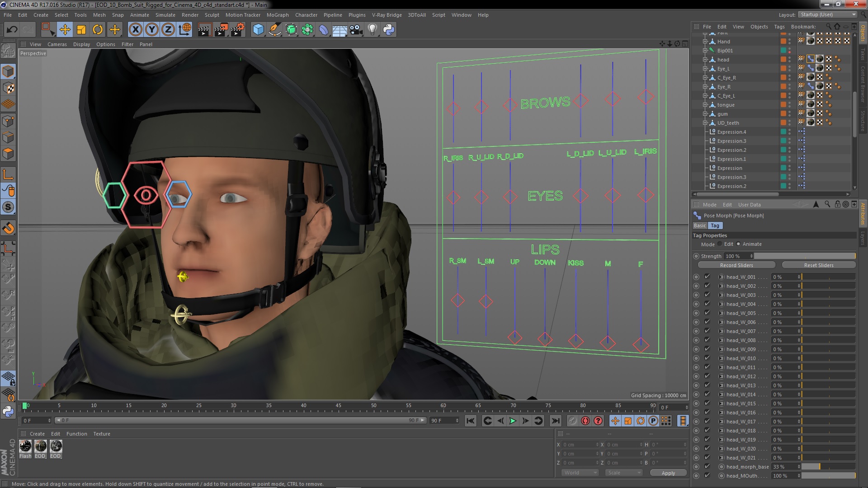Open viewport Cameras menu
Viewport: 868px width, 488px height.
(x=57, y=44)
